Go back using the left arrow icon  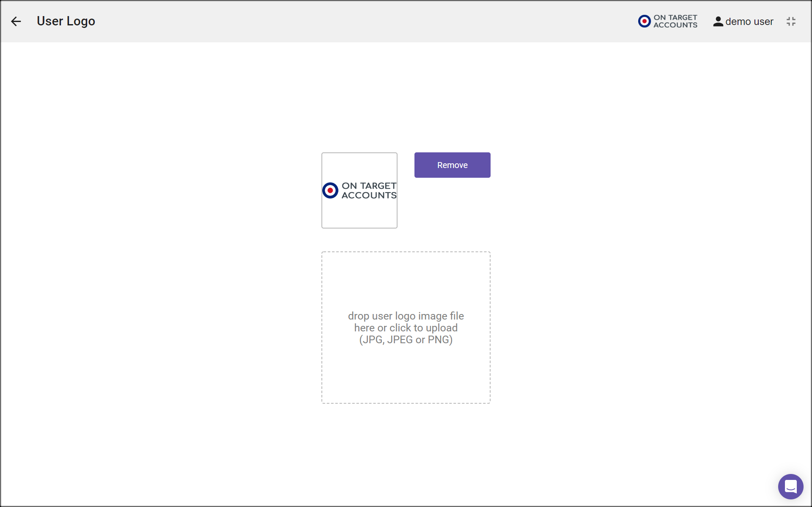point(16,21)
